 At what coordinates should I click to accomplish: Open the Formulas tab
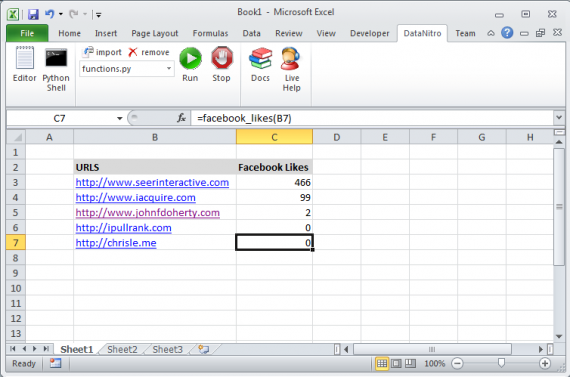(210, 33)
